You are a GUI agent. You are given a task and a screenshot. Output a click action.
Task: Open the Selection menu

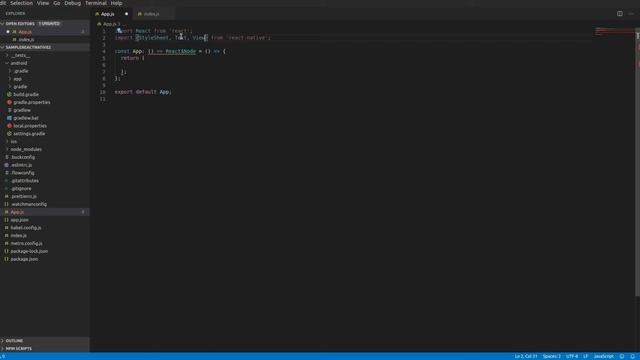point(21,3)
